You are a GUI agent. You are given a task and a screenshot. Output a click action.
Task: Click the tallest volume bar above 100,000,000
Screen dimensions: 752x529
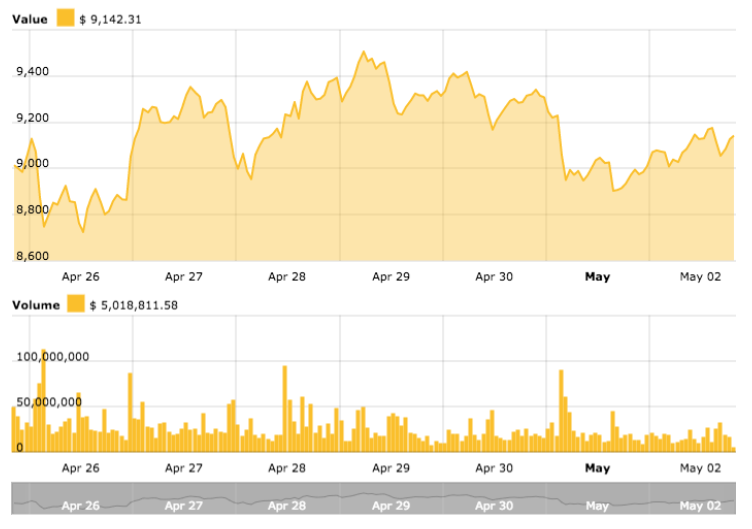pos(44,400)
